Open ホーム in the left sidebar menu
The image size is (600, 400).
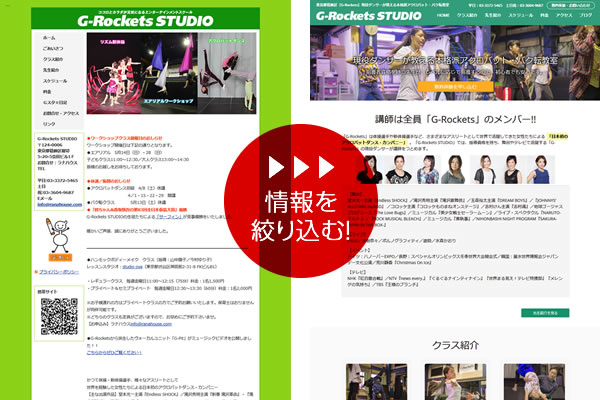click(x=50, y=37)
